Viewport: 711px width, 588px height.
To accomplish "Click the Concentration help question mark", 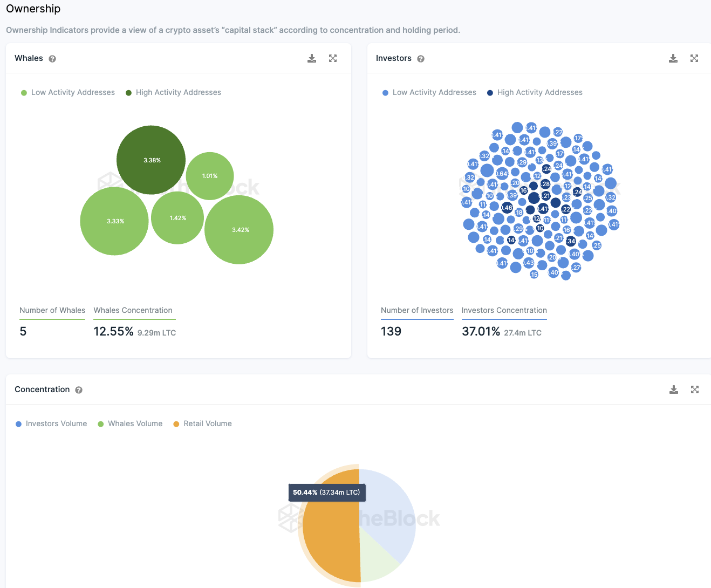I will tap(79, 390).
